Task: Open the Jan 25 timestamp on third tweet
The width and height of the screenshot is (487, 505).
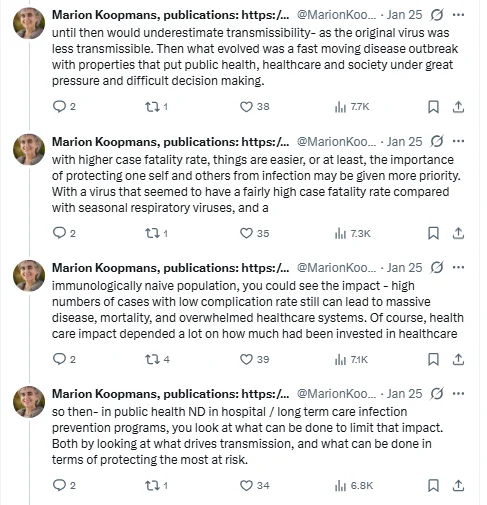Action: 404,267
